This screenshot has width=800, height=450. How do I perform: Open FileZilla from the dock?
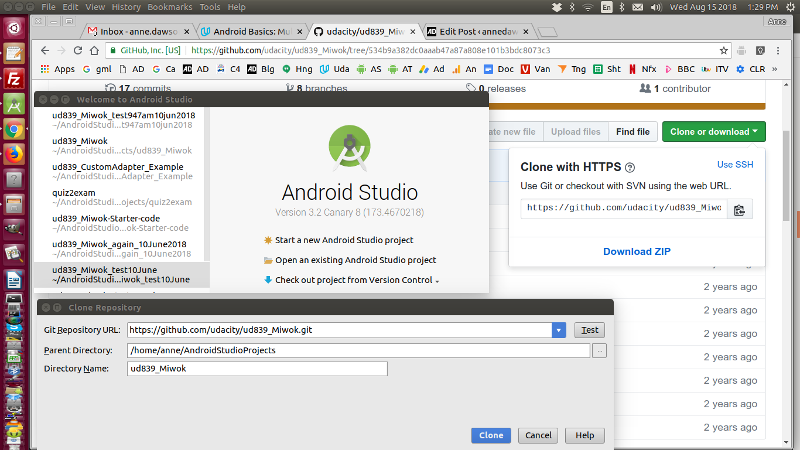click(x=14, y=79)
